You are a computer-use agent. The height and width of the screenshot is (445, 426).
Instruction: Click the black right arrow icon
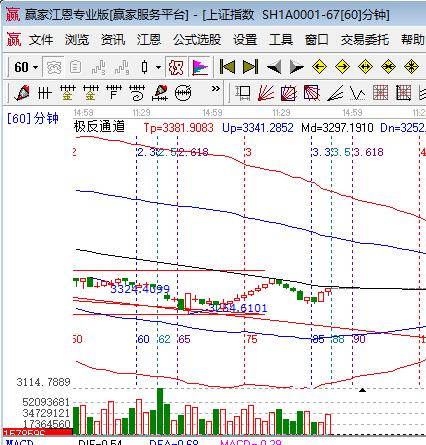coord(296,67)
